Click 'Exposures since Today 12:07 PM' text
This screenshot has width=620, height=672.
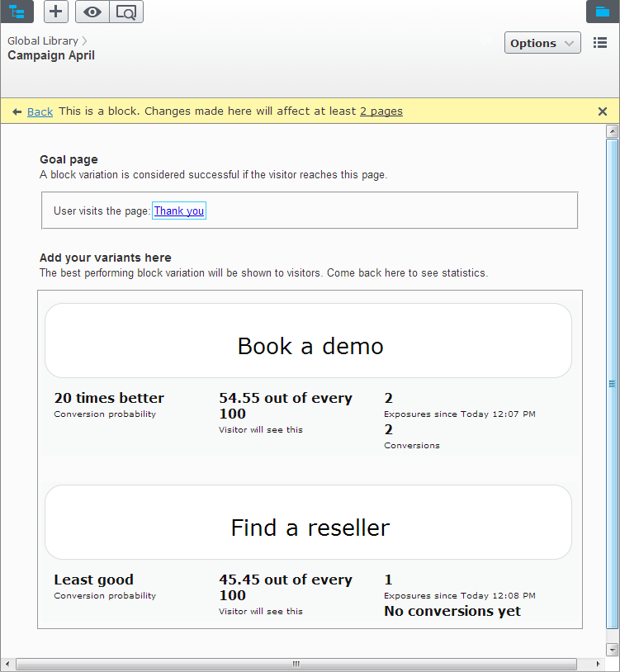point(460,414)
